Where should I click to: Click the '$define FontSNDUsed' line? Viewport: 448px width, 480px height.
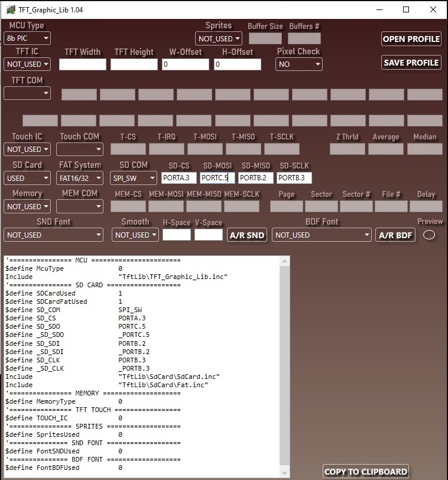(x=64, y=451)
